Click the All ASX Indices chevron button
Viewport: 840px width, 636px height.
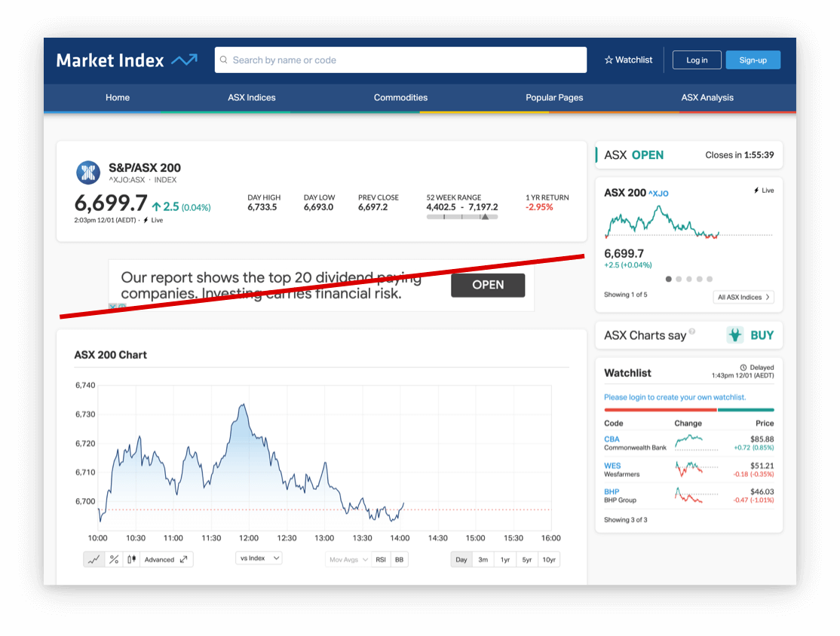click(743, 297)
